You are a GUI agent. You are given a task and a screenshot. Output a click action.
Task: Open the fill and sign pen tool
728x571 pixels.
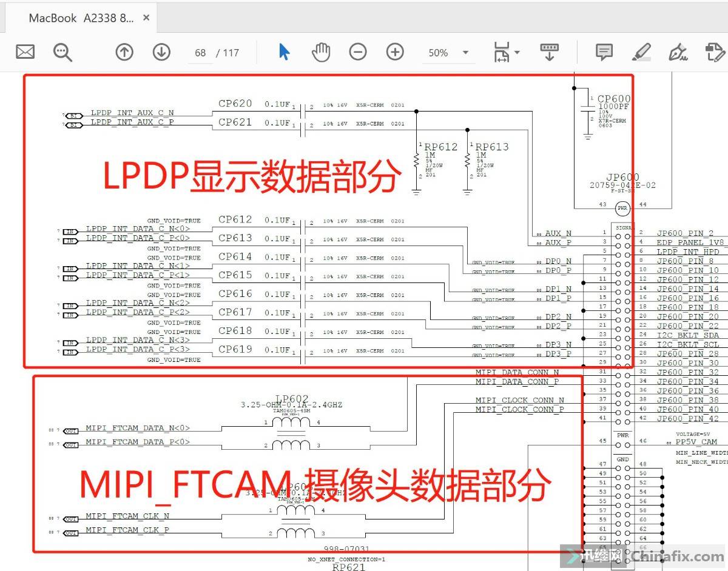pos(678,52)
